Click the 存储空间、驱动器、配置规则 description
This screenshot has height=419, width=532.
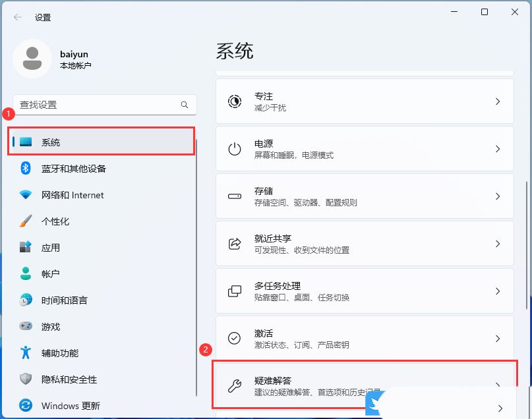coord(306,203)
